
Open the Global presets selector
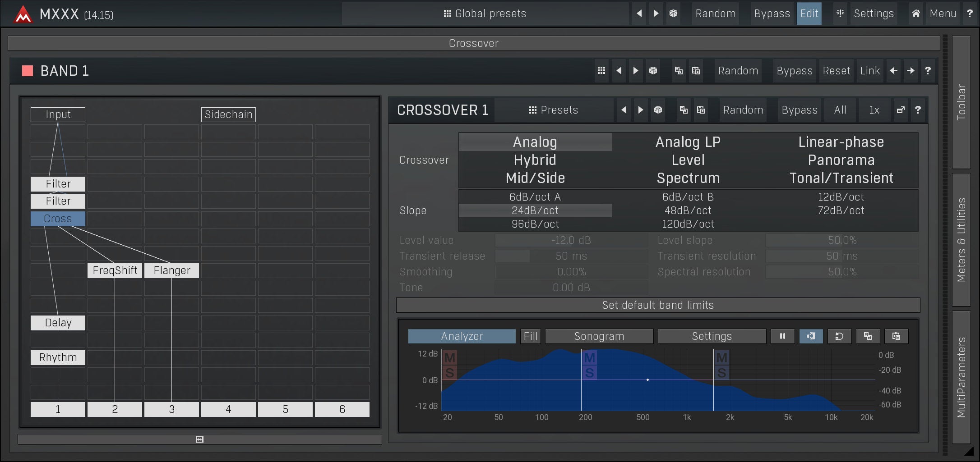click(x=485, y=14)
